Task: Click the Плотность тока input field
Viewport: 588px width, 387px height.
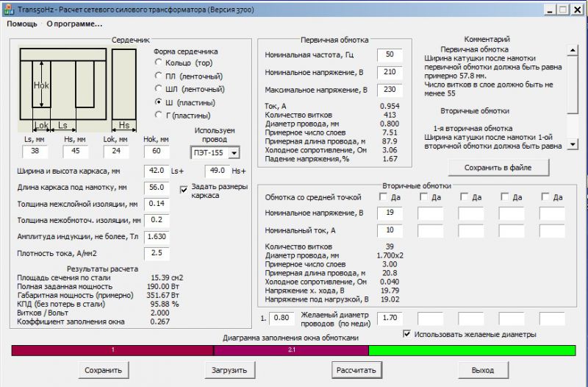Action: point(156,253)
